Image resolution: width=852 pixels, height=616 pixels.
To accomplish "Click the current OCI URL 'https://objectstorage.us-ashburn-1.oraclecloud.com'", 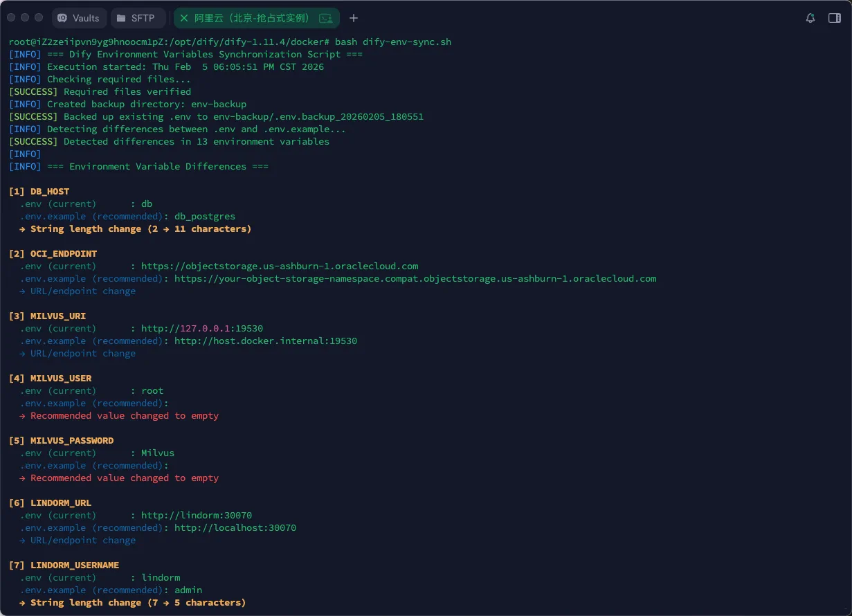I will [280, 266].
